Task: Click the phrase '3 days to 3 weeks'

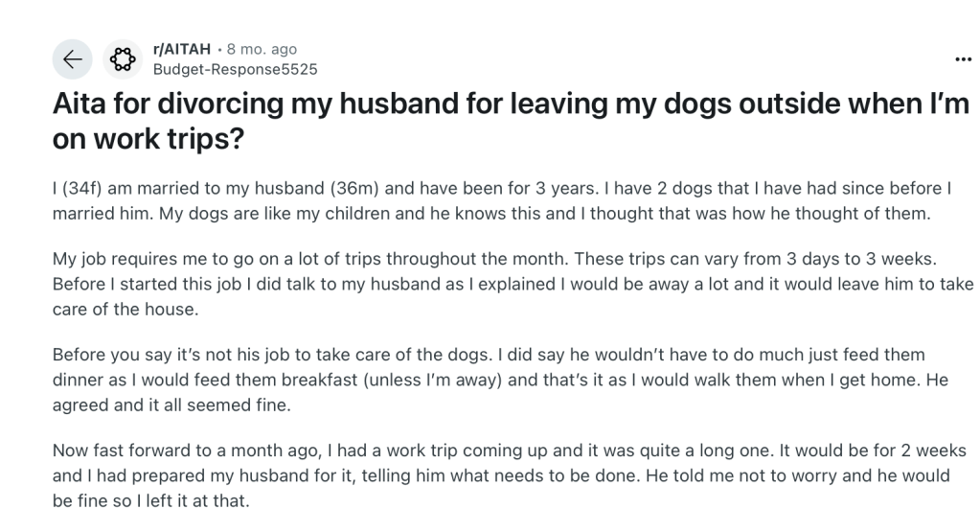Action: 892,260
